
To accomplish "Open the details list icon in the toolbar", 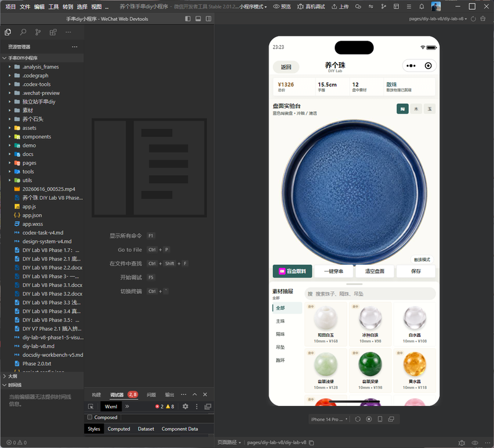I will pos(409,7).
